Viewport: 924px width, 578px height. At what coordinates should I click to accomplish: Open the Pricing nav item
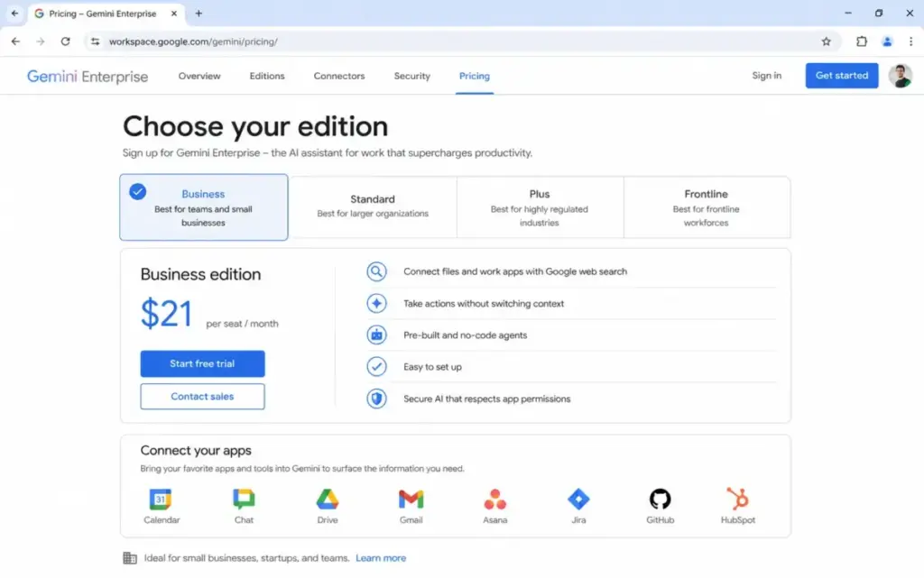[475, 76]
